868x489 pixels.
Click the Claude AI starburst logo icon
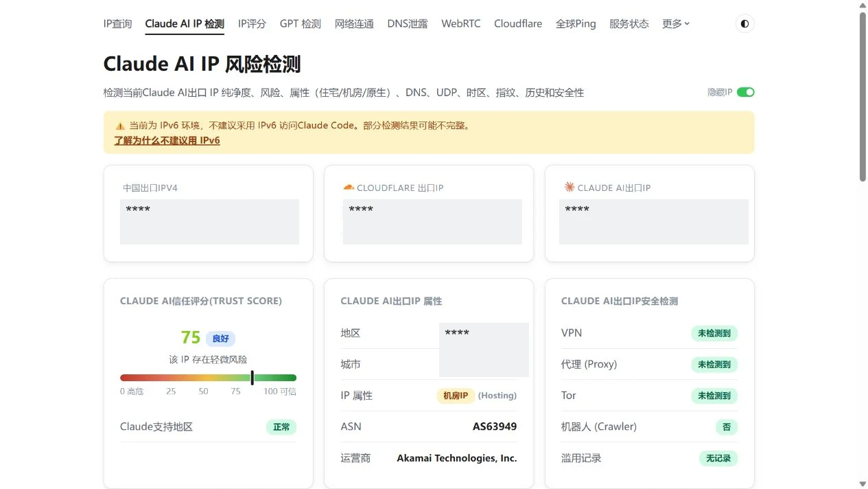pos(569,187)
